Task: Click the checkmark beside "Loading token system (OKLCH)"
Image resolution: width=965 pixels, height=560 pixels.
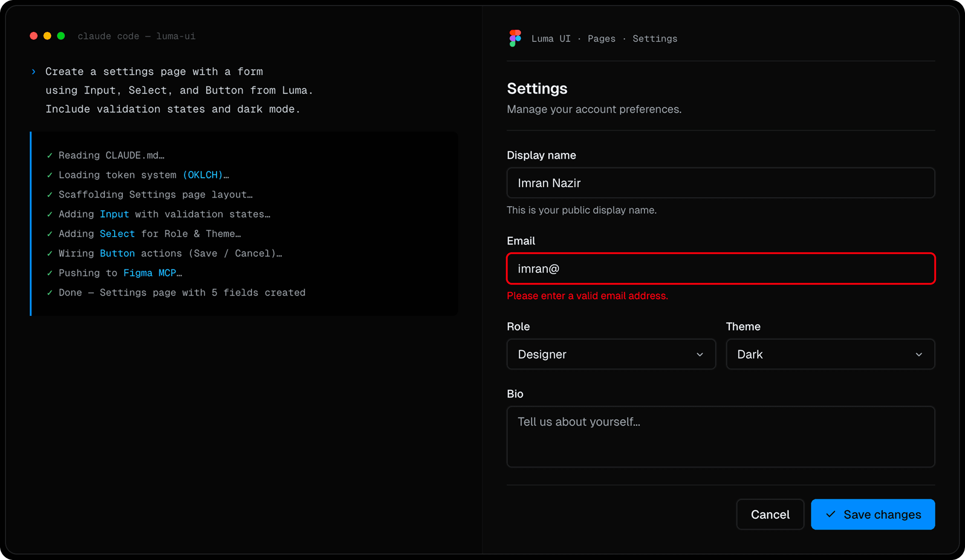Action: click(50, 175)
